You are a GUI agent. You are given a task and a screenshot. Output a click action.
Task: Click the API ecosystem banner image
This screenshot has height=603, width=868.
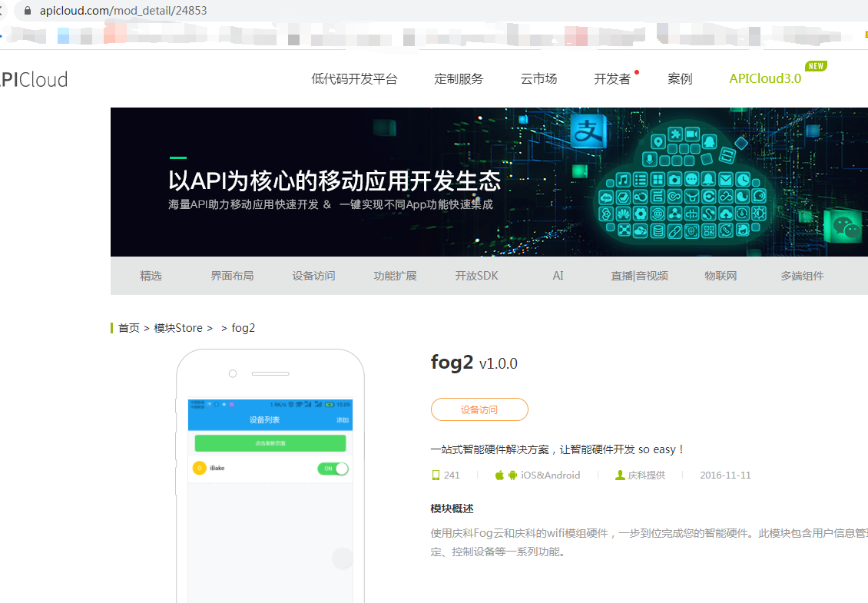tap(489, 181)
